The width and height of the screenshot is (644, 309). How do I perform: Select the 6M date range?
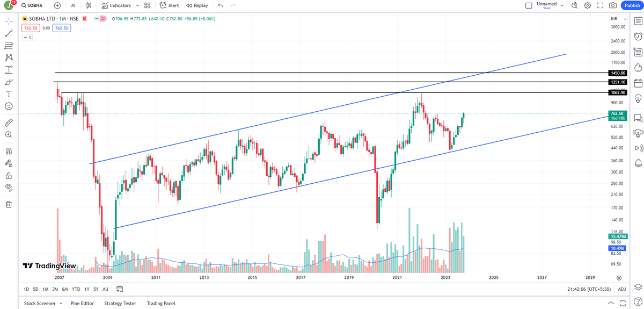(x=65, y=289)
